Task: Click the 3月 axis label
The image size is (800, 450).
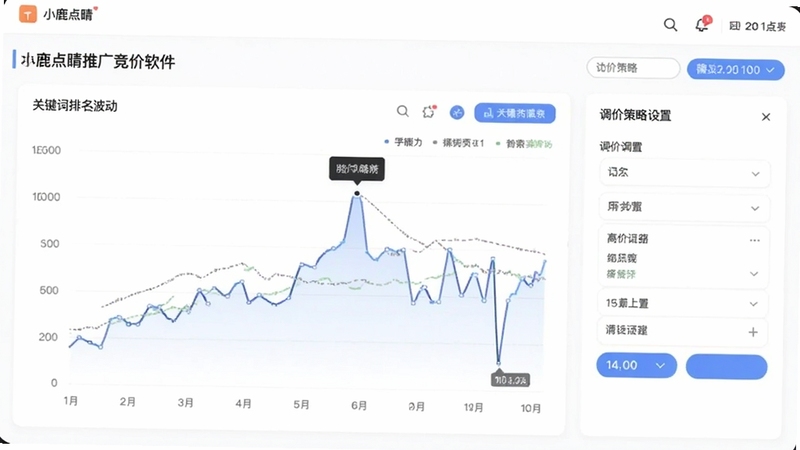Action: coord(185,402)
